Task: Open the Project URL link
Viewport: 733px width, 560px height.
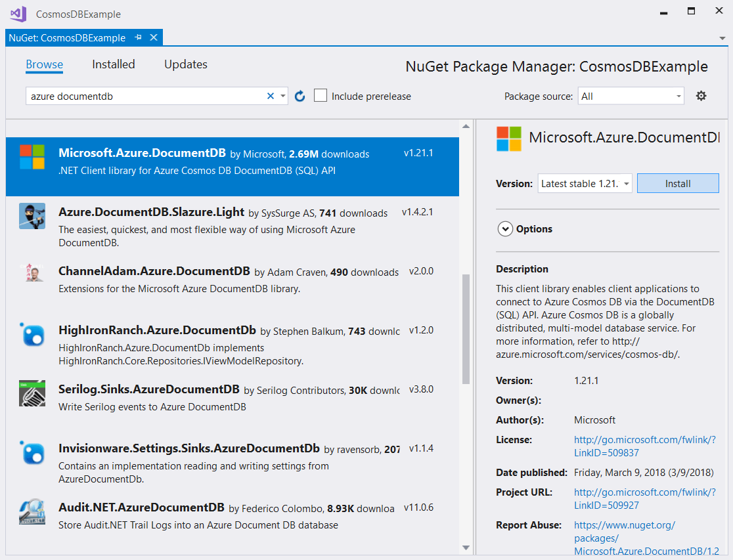Action: [x=644, y=499]
